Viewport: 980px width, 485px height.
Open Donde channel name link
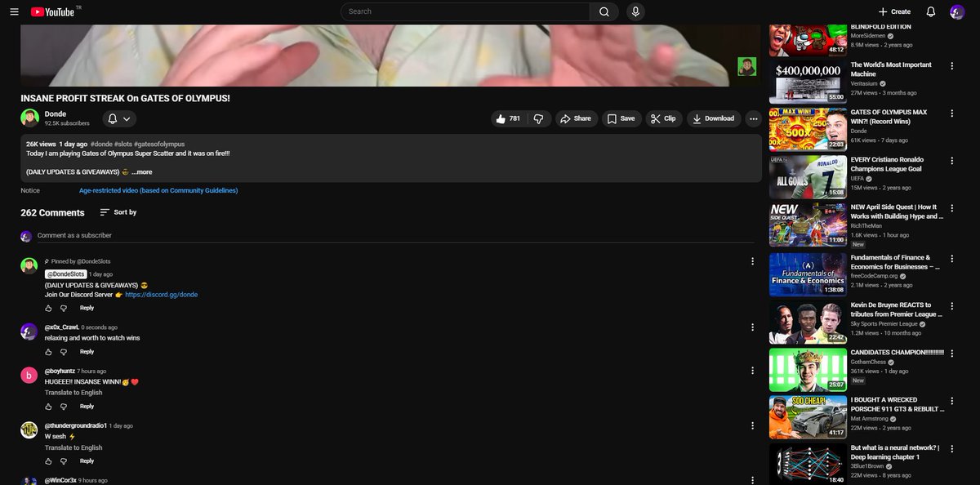[56, 113]
